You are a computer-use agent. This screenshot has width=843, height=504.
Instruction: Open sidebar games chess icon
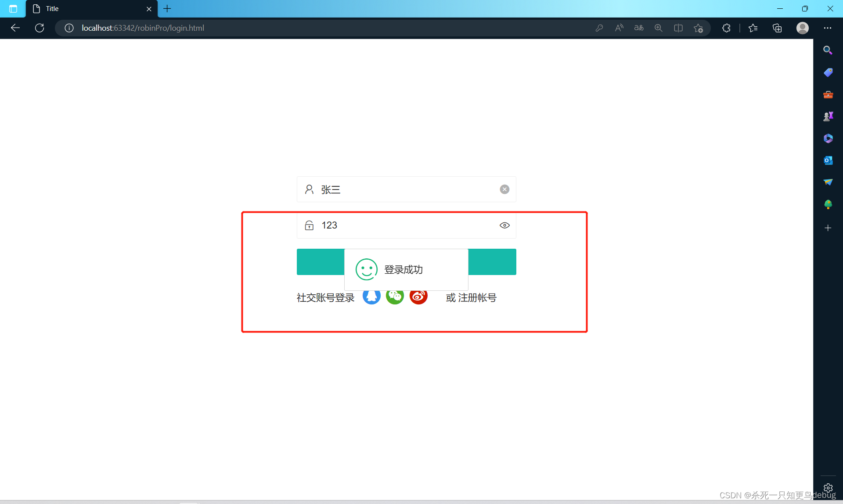click(828, 116)
